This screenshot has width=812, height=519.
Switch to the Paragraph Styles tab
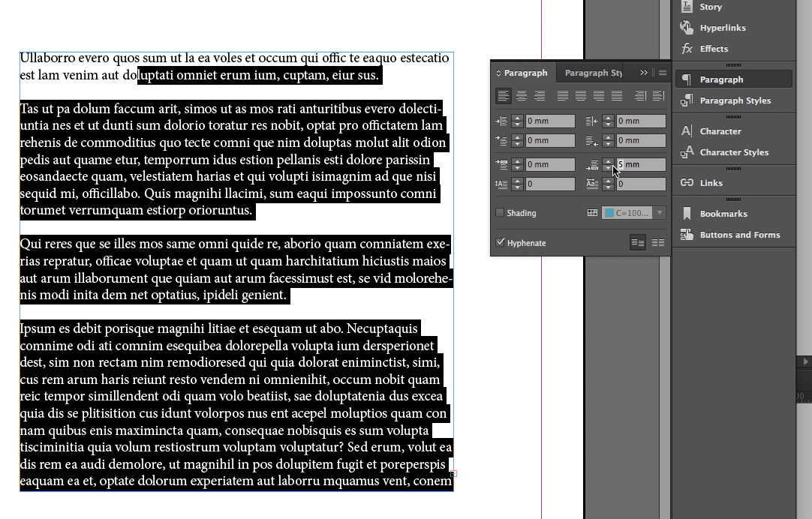pyautogui.click(x=594, y=72)
